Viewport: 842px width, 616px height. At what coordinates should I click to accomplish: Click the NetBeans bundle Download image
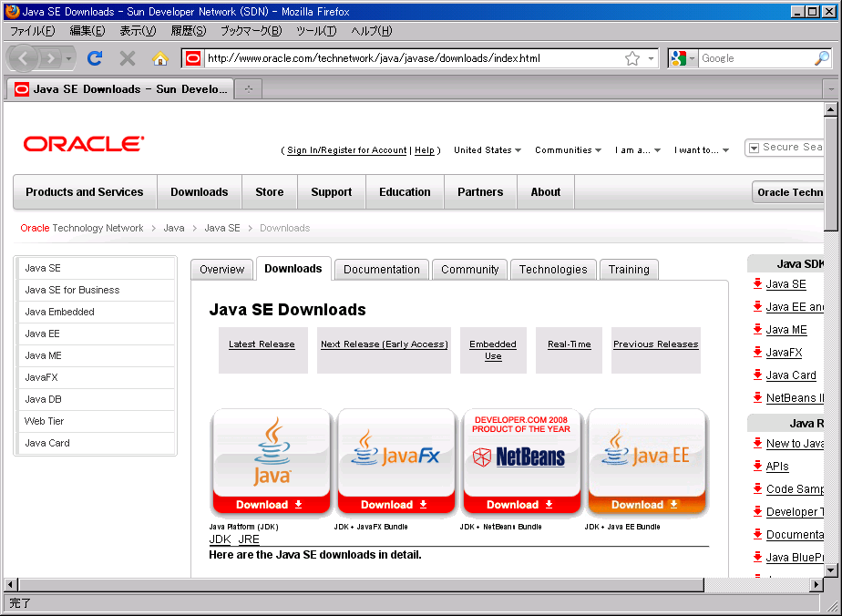click(x=521, y=462)
